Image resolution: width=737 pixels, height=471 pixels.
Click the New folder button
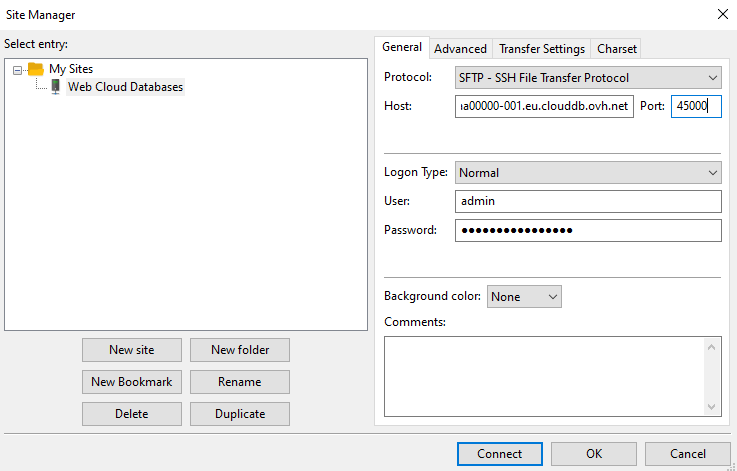coord(239,350)
